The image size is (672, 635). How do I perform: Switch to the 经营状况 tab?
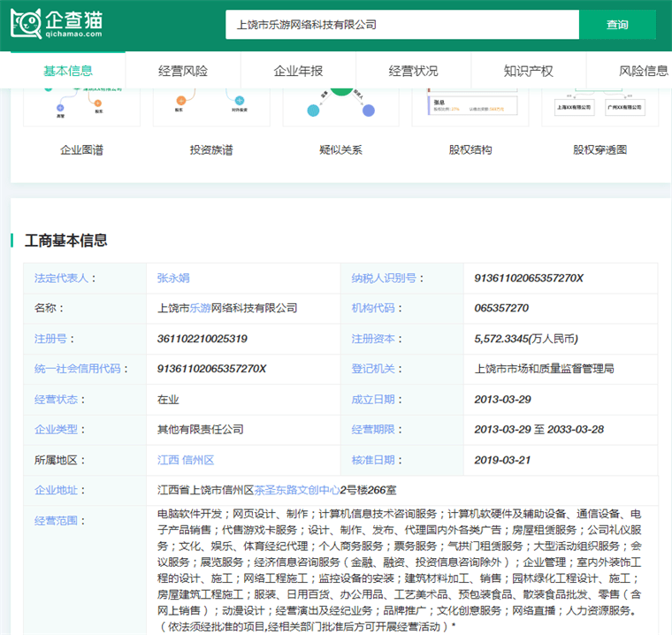[x=413, y=71]
